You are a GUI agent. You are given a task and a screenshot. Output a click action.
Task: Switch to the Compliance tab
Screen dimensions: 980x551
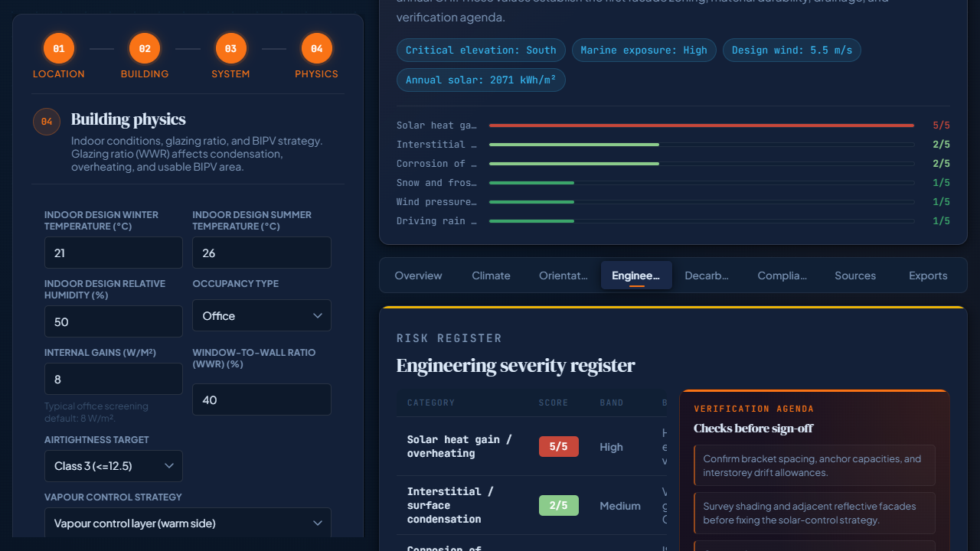(x=782, y=275)
